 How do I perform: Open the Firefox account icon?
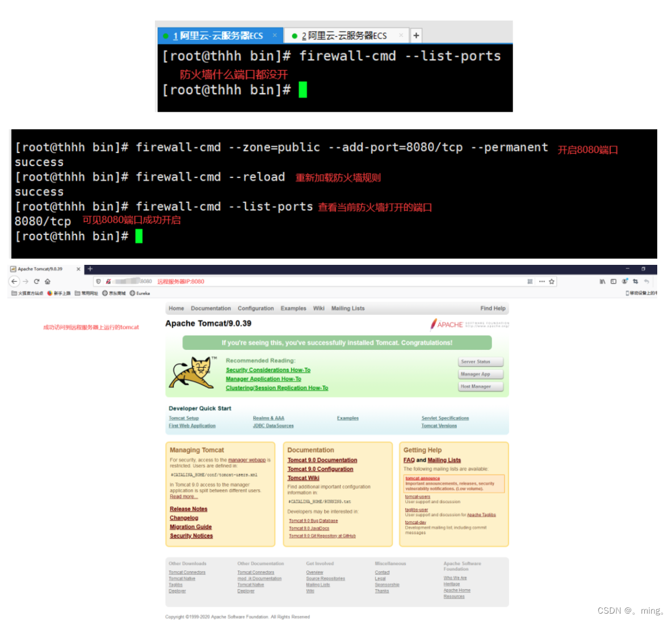625,282
